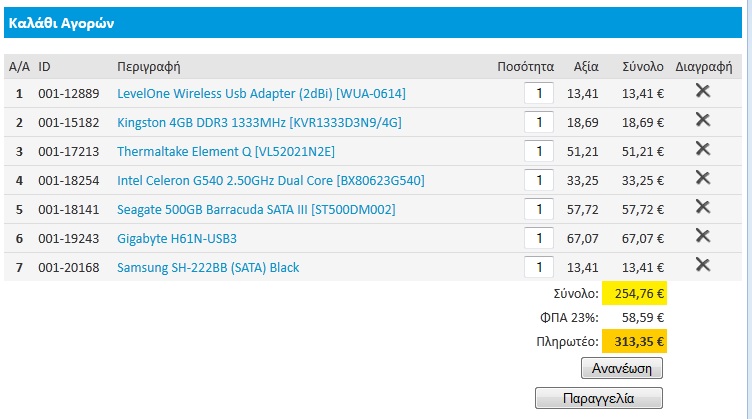Click the Ποσότητα column header
Viewport: 752px width, 419px height.
point(526,67)
